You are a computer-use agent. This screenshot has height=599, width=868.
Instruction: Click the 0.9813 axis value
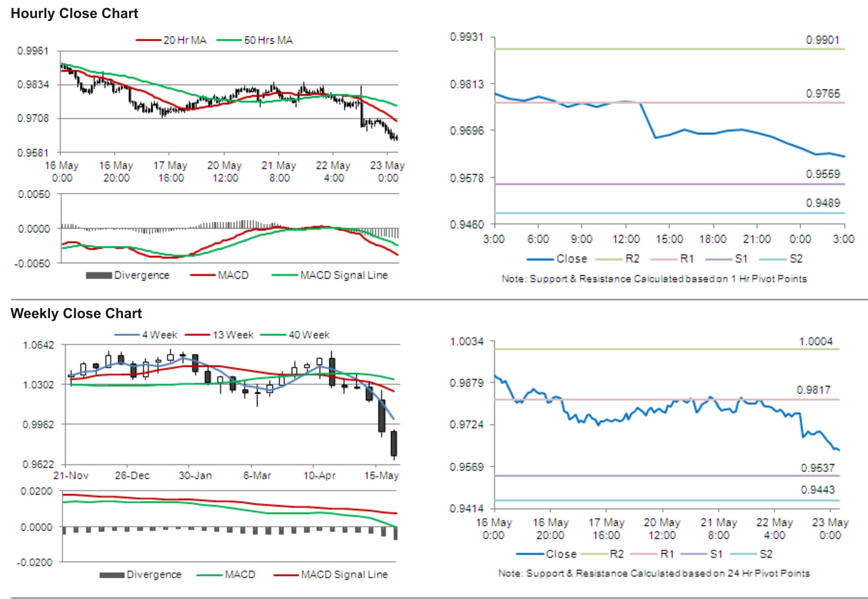467,84
